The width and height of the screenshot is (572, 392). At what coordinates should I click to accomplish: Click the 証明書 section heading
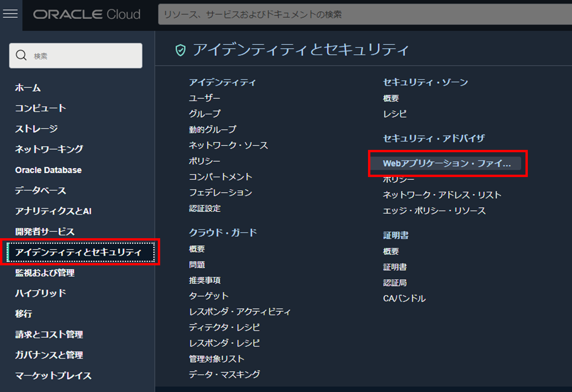[396, 235]
